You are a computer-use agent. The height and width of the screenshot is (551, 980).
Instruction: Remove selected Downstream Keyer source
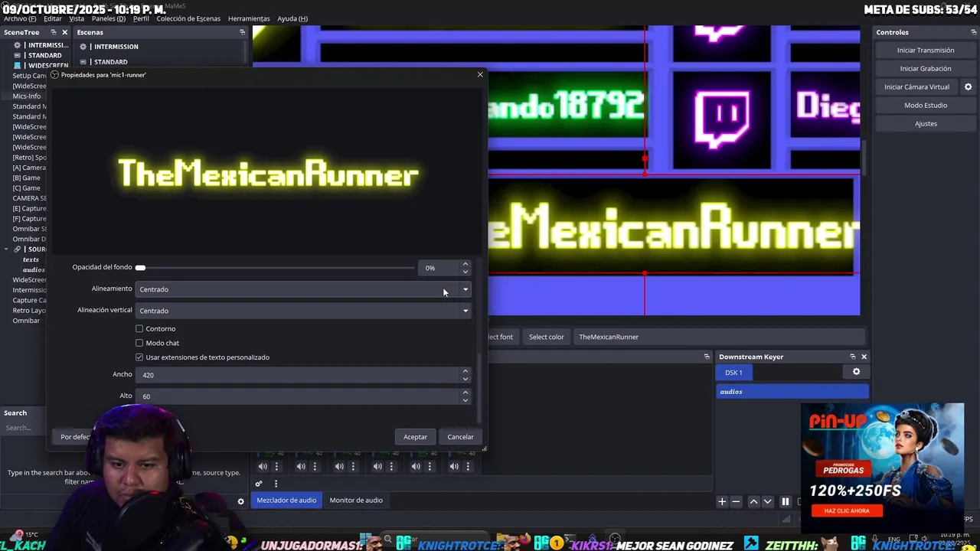click(x=736, y=501)
